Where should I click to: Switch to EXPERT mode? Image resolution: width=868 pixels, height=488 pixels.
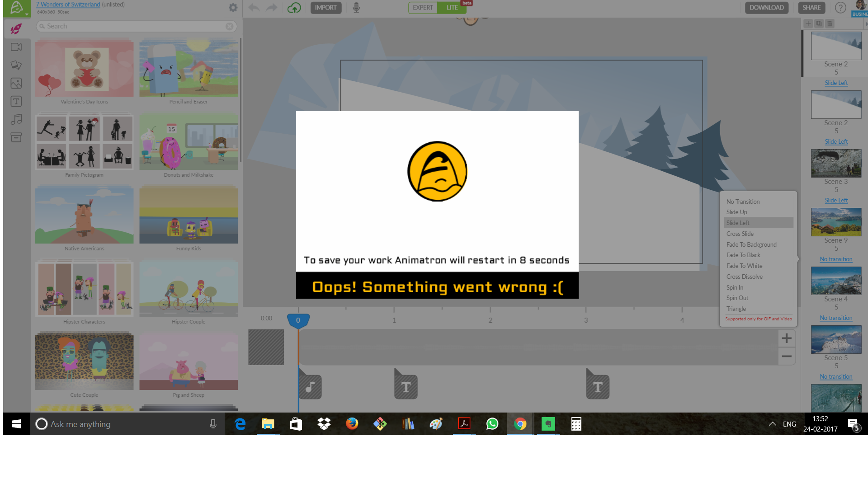(423, 8)
